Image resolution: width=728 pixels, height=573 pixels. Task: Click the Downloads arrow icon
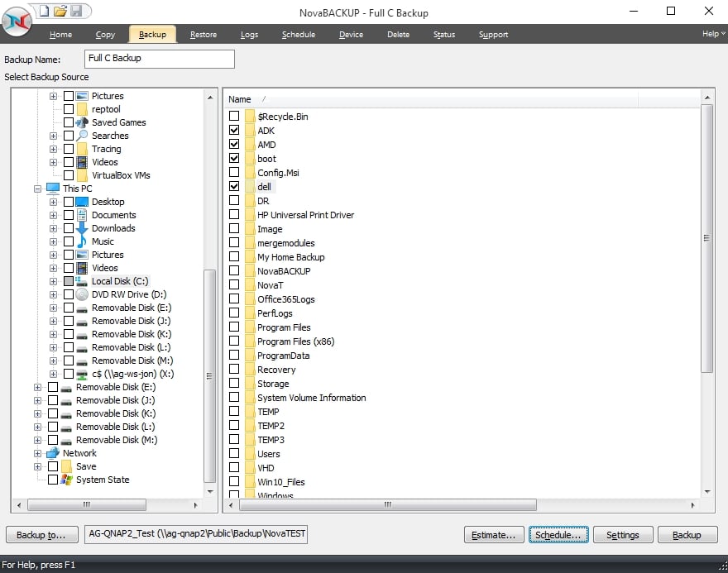point(82,228)
